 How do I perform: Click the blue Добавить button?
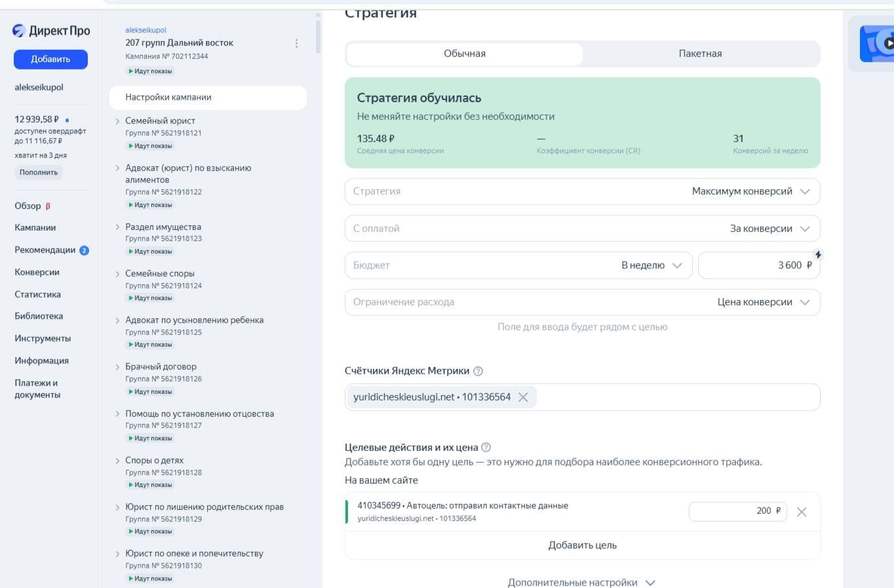(x=50, y=59)
